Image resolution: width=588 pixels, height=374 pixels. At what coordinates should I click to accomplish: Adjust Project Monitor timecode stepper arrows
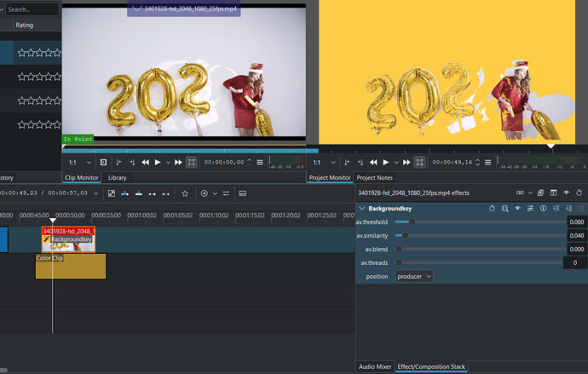click(x=477, y=162)
